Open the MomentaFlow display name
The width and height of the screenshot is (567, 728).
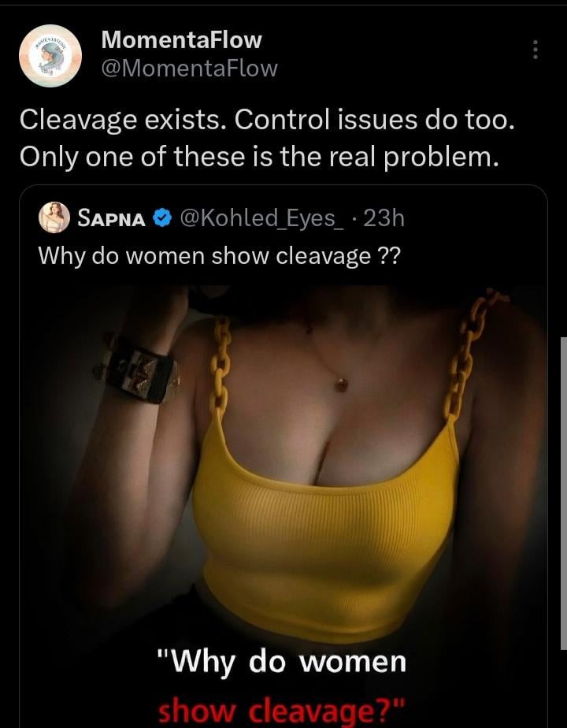[x=181, y=39]
